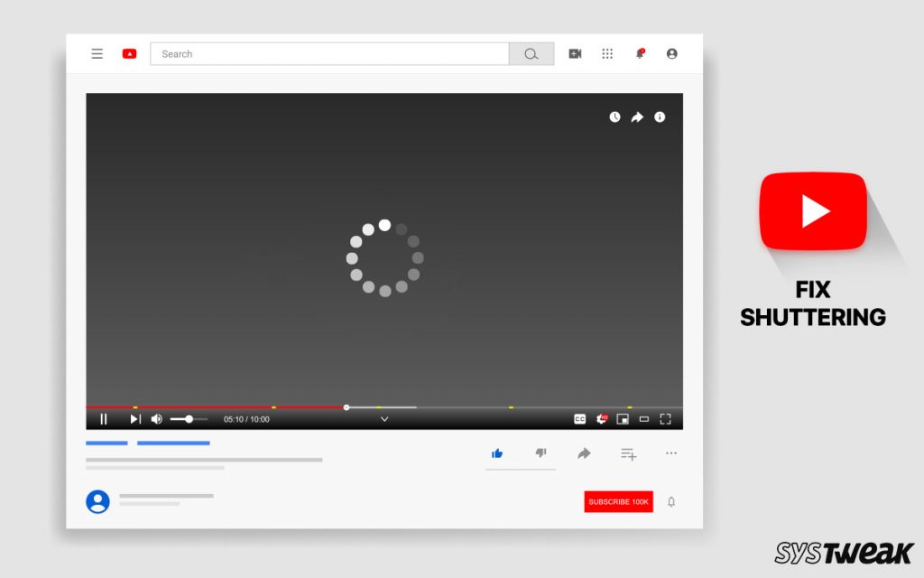Click the YouTube logo
This screenshot has height=578, width=924.
(x=129, y=53)
